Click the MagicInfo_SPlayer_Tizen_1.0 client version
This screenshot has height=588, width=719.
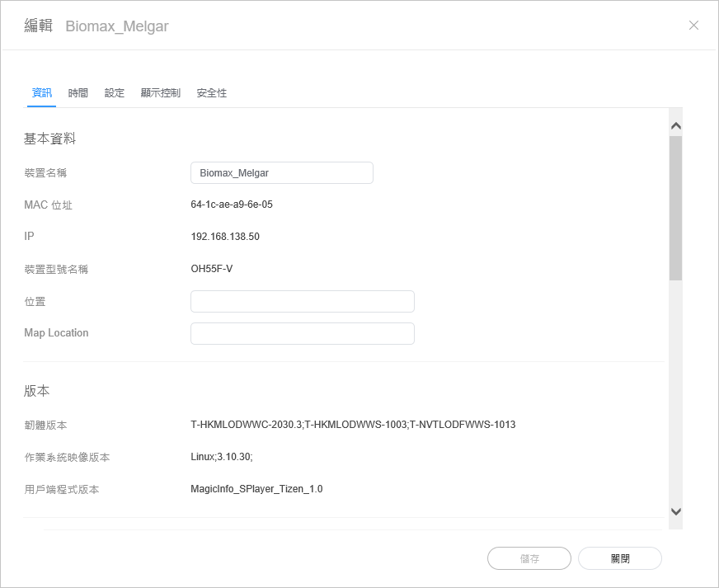click(x=256, y=489)
